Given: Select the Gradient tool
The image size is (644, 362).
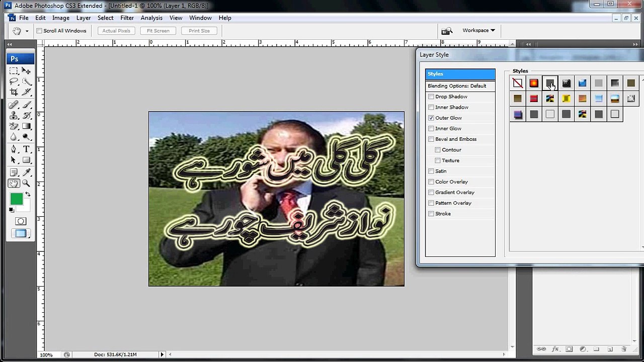Looking at the screenshot, I should 27,126.
